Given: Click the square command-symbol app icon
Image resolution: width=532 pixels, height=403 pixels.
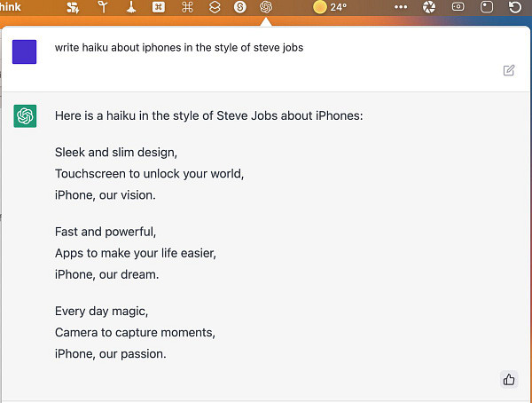Looking at the screenshot, I should (159, 7).
